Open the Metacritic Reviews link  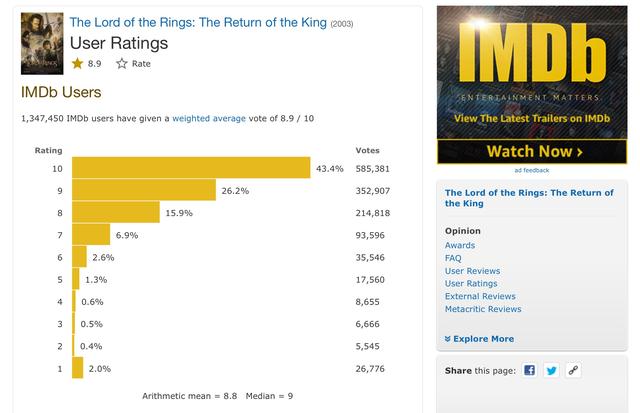(483, 309)
